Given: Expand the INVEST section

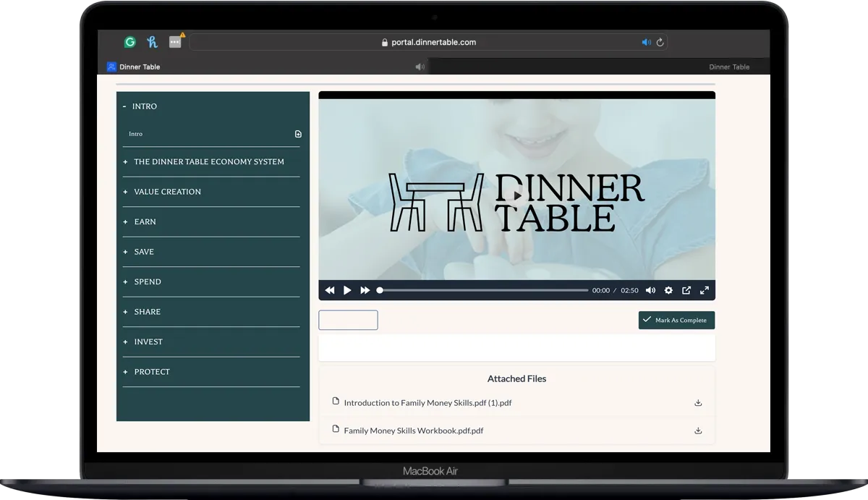Looking at the screenshot, I should tap(211, 342).
